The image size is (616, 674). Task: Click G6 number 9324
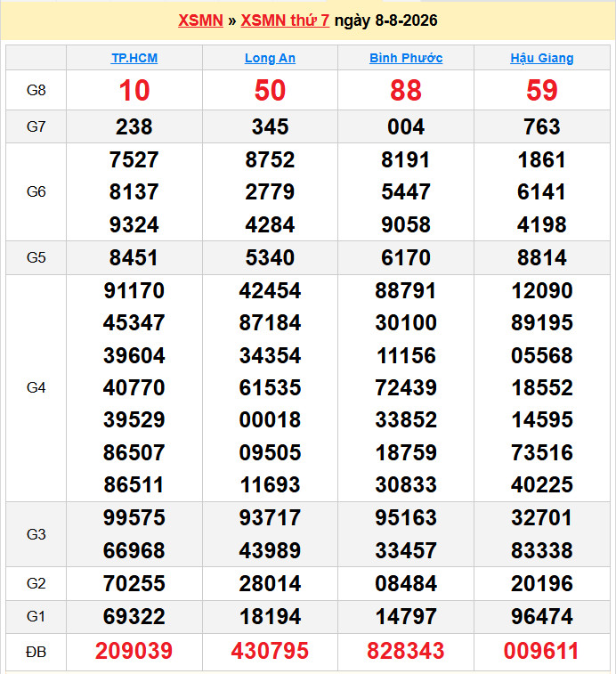click(x=134, y=224)
